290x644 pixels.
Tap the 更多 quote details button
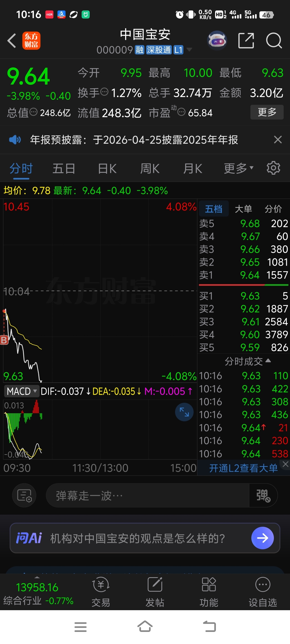point(267,112)
